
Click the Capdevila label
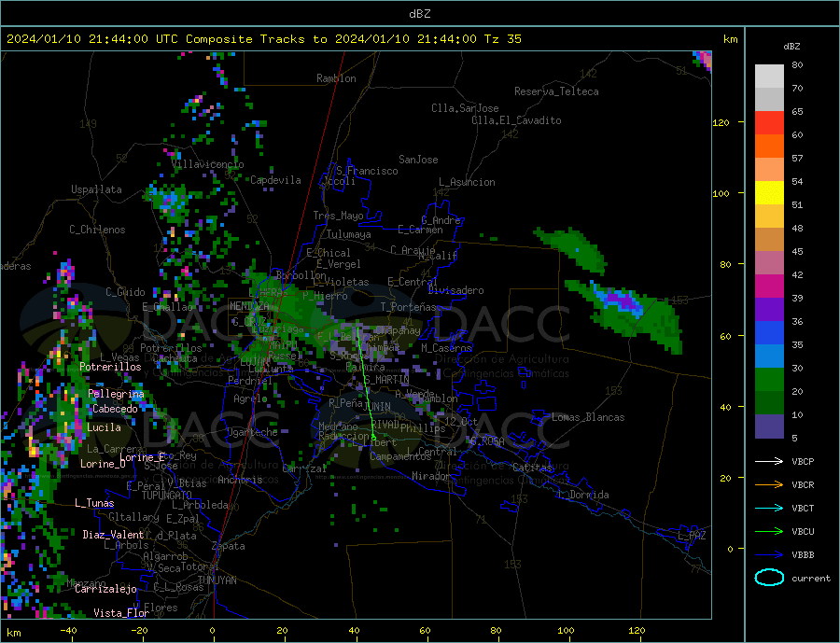276,180
